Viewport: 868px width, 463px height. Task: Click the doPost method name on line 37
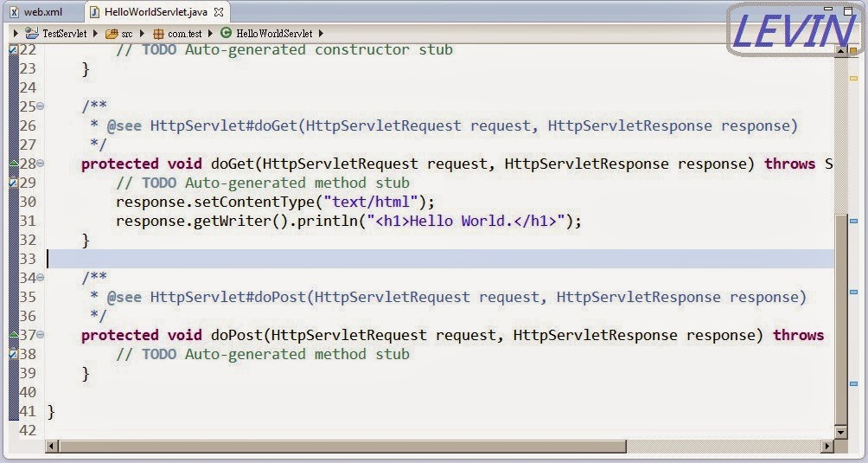(237, 335)
